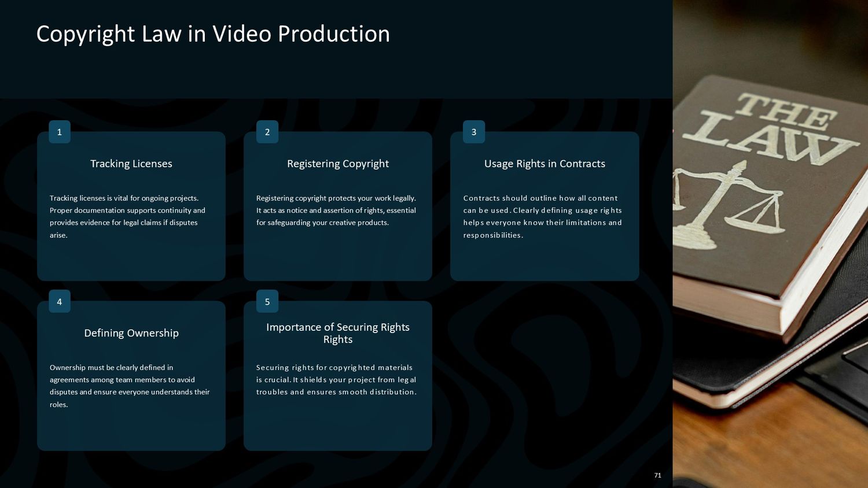Viewport: 868px width, 488px height.
Task: Select the paragraph starting Contracts should outline
Action: coord(543,216)
